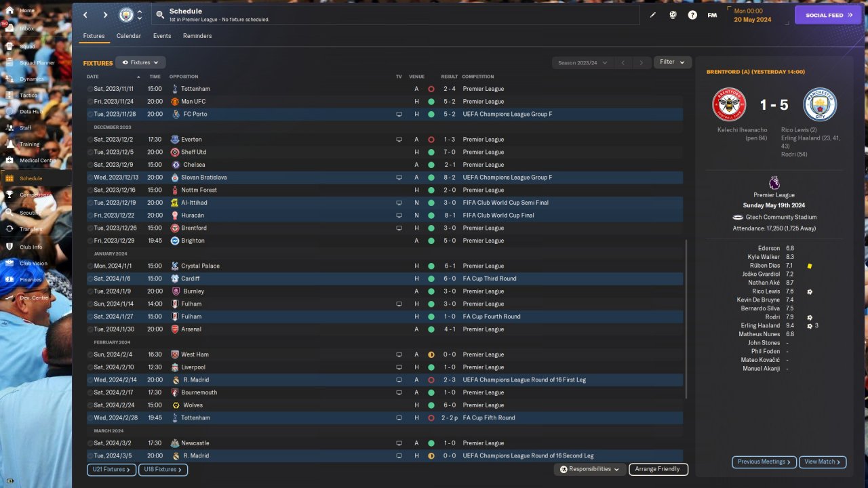Screen dimensions: 868x488
Task: Select the Huracán Club World Cup Final fixture
Action: point(384,216)
